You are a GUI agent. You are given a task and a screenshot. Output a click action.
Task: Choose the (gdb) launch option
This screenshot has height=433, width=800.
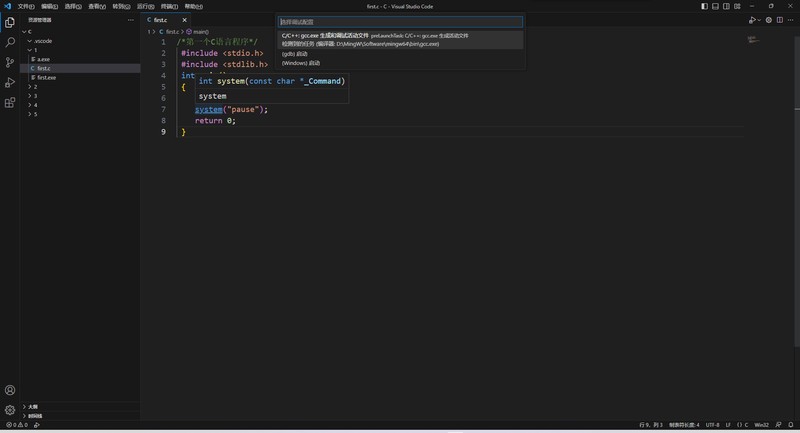[401, 54]
